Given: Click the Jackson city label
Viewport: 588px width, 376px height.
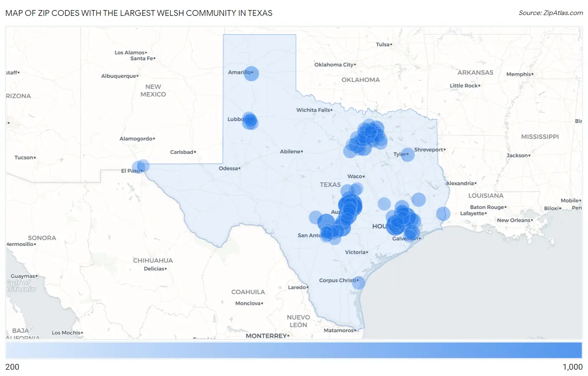Looking at the screenshot, I should tap(518, 156).
